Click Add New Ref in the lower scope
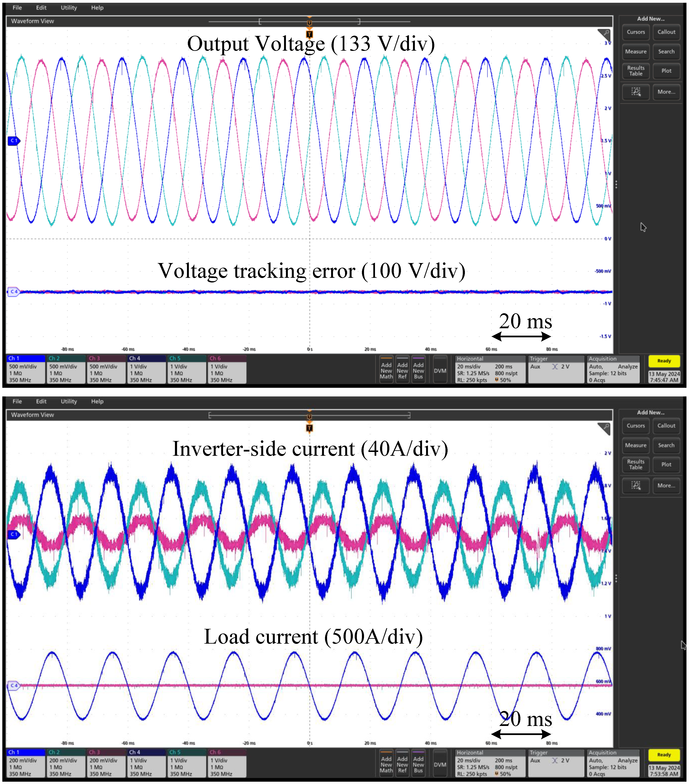The image size is (689, 784). [x=402, y=764]
